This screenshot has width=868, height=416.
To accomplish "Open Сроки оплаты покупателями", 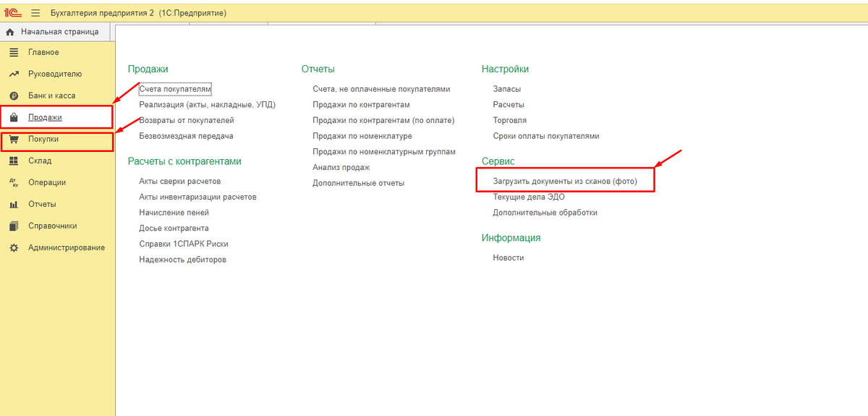I will pos(546,136).
